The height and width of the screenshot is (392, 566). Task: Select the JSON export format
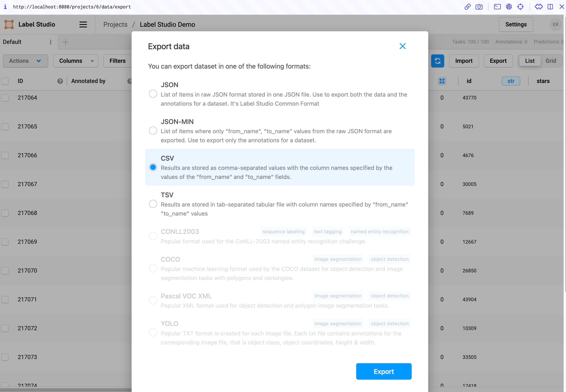pos(153,94)
